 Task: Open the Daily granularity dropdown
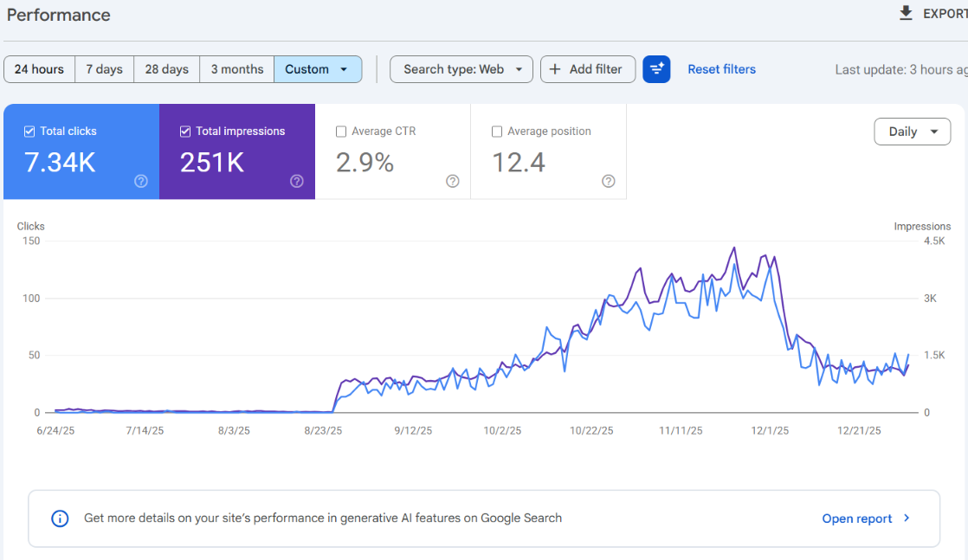click(x=912, y=132)
